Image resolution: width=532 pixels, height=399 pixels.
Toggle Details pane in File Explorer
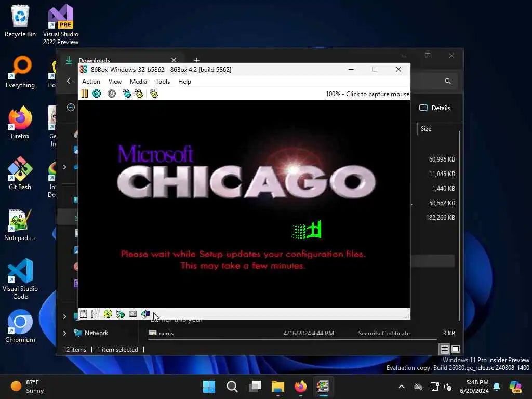pos(435,108)
